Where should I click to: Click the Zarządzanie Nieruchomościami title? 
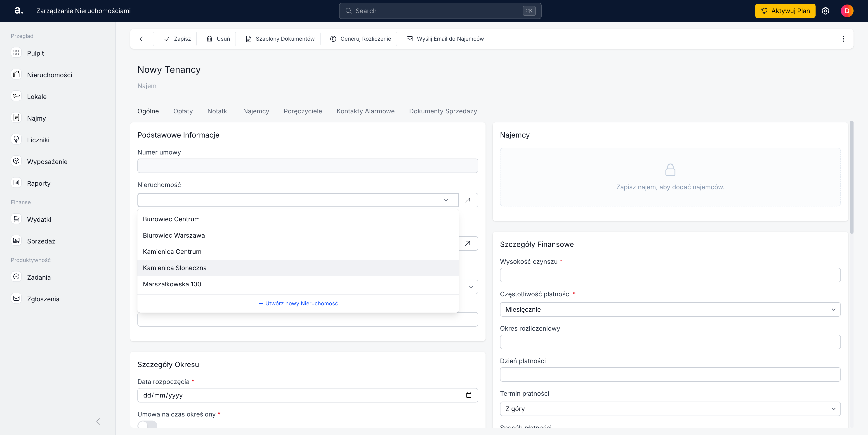click(84, 11)
